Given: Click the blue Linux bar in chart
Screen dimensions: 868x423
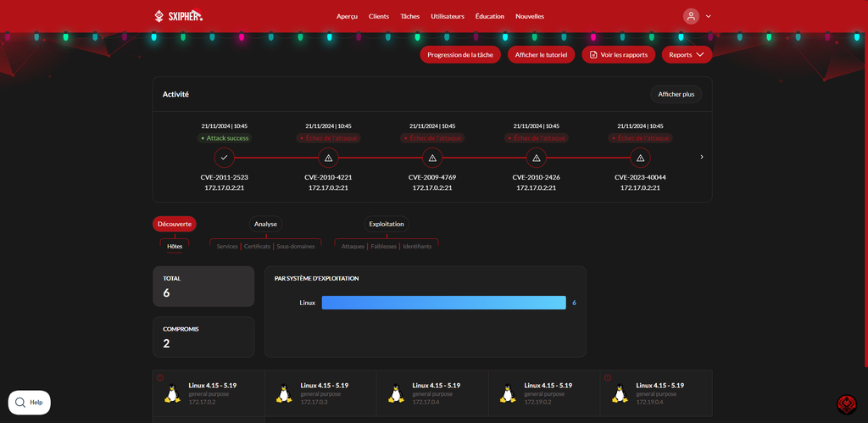Looking at the screenshot, I should (443, 303).
